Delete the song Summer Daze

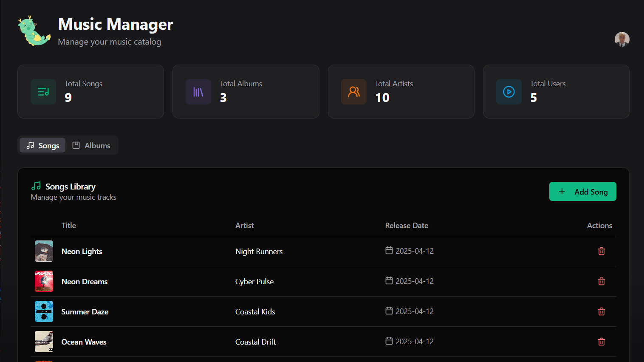pyautogui.click(x=601, y=311)
